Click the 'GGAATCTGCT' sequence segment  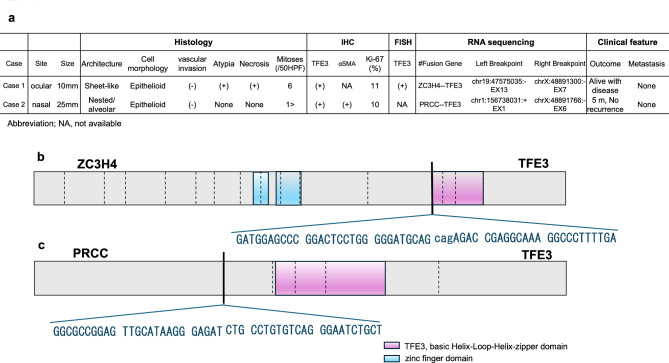(351, 330)
